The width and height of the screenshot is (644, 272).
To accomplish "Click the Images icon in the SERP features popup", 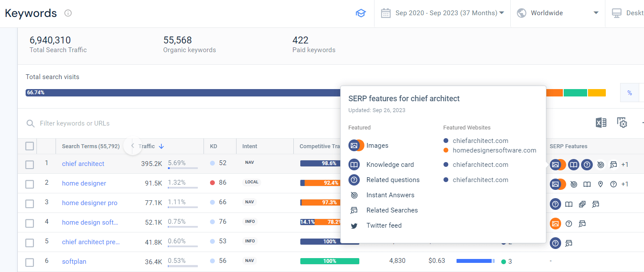I will [x=354, y=146].
